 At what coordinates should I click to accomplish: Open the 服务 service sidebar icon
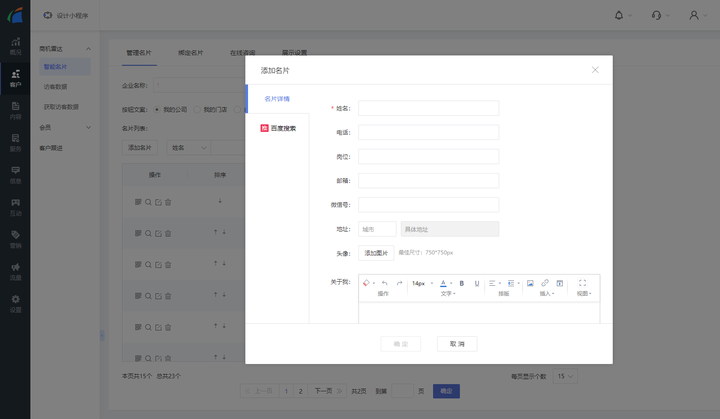[x=15, y=143]
